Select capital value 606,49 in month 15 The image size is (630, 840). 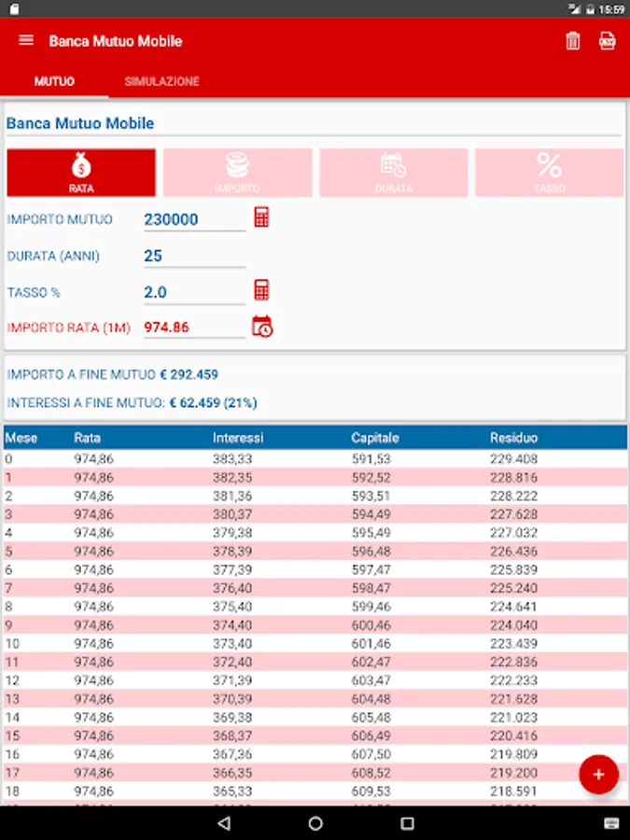coord(371,736)
